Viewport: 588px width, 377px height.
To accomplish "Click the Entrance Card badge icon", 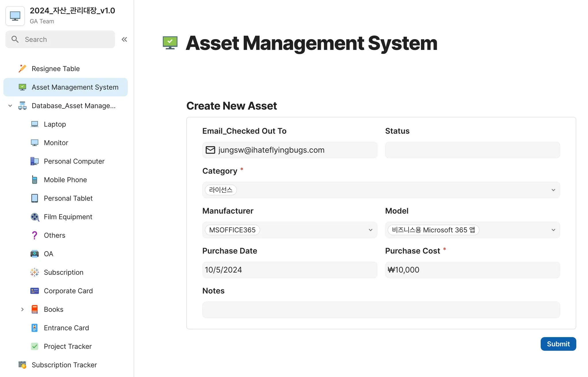I will 34,328.
